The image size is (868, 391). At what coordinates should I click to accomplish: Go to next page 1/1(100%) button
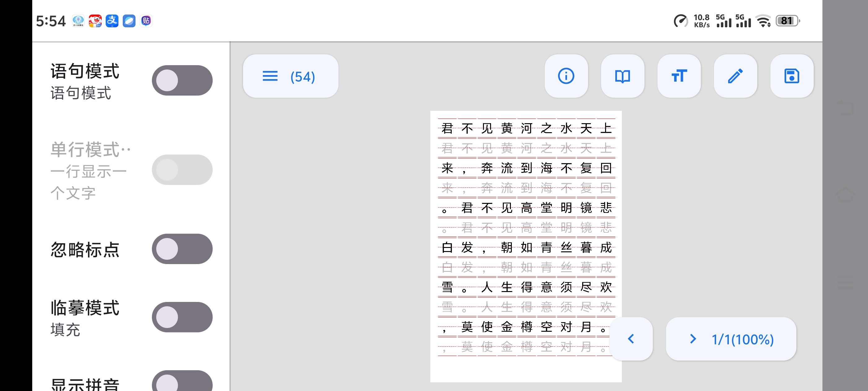pyautogui.click(x=731, y=339)
